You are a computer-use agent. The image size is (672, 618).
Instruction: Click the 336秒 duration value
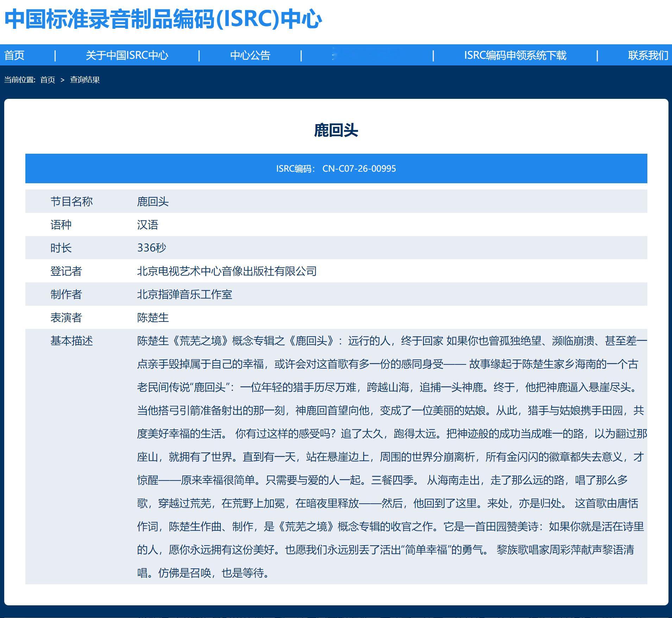click(151, 248)
